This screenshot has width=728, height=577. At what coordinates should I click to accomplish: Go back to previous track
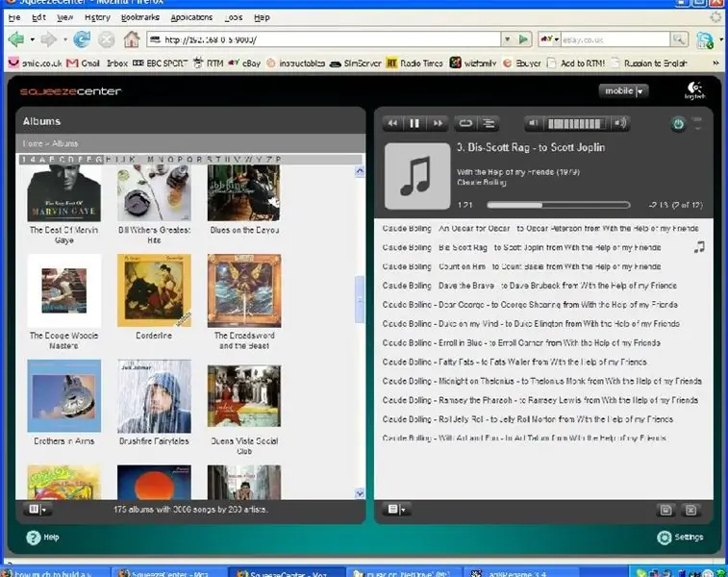point(392,123)
